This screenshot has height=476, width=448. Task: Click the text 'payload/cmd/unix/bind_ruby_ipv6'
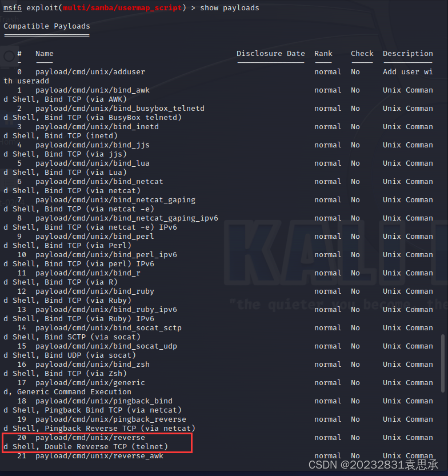point(106,309)
